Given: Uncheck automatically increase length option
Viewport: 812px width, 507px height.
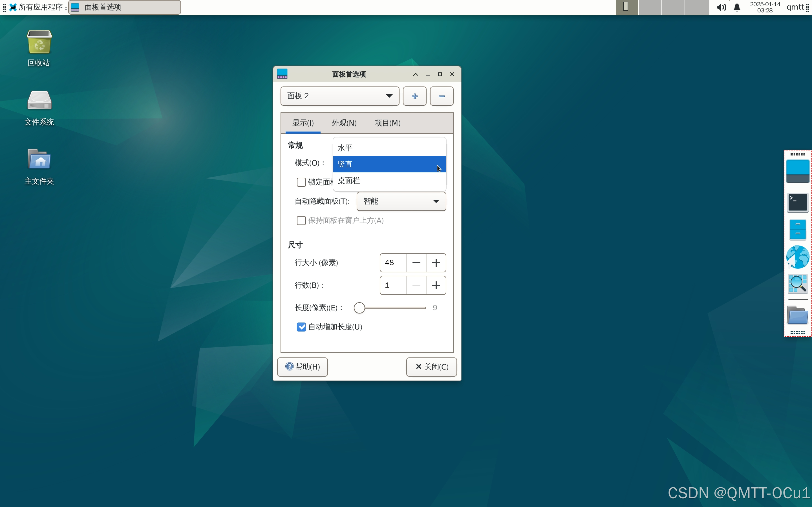Looking at the screenshot, I should (301, 327).
